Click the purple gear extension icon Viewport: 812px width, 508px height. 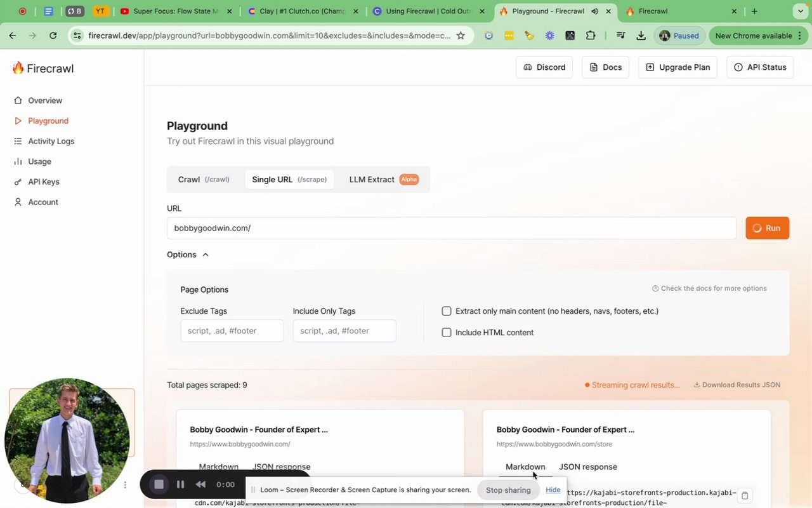coord(549,36)
